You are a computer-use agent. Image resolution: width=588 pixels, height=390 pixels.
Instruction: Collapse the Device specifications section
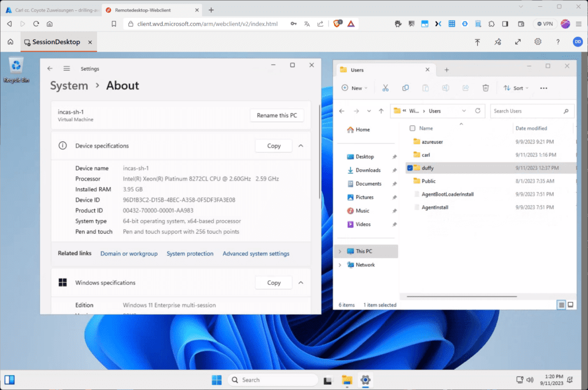pyautogui.click(x=301, y=146)
